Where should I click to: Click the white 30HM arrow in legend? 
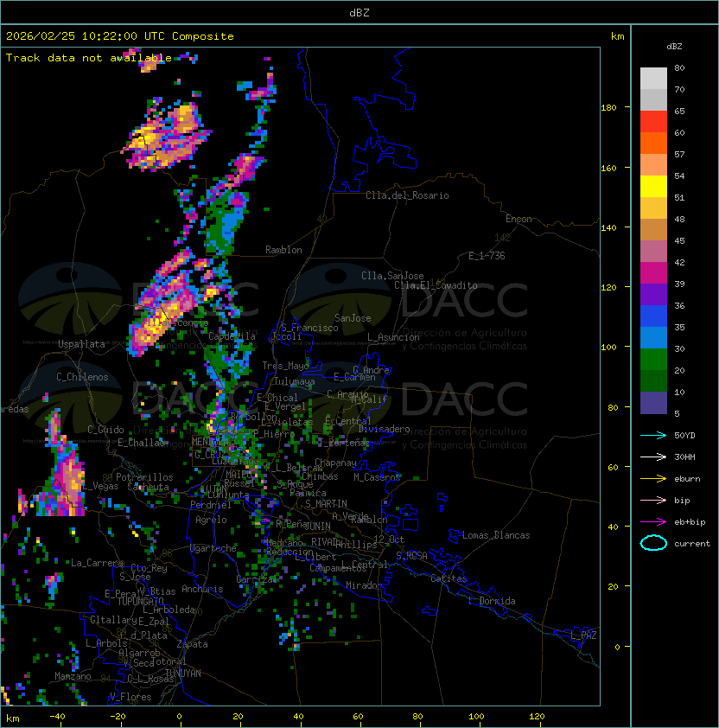click(653, 457)
